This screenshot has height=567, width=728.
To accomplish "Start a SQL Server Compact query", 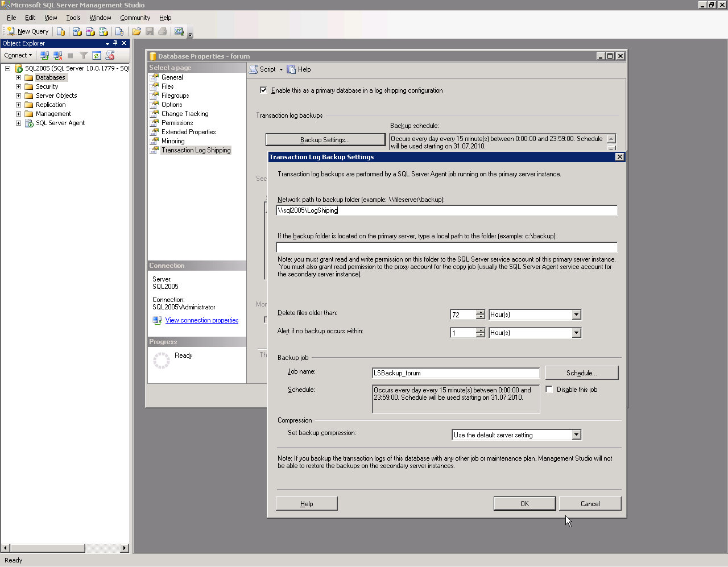I will coord(119,31).
